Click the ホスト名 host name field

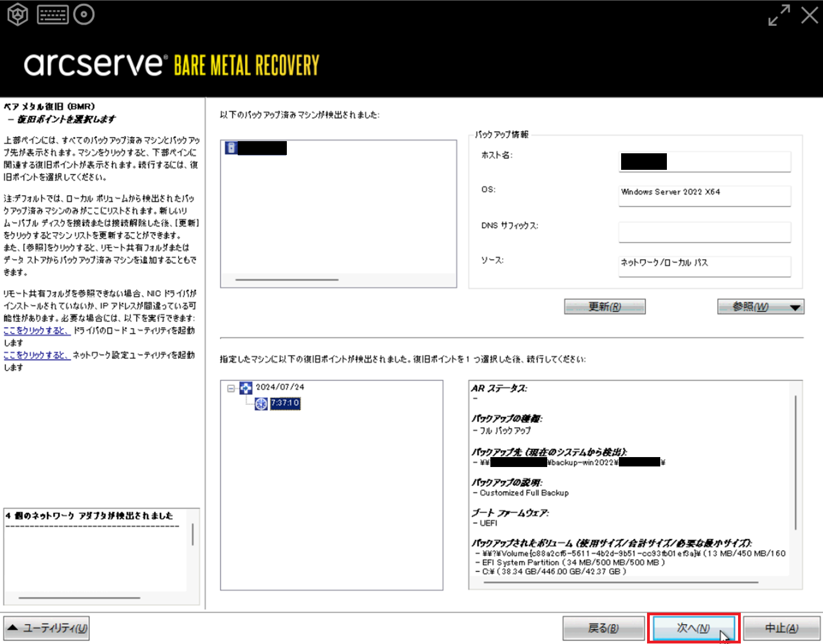click(x=705, y=162)
